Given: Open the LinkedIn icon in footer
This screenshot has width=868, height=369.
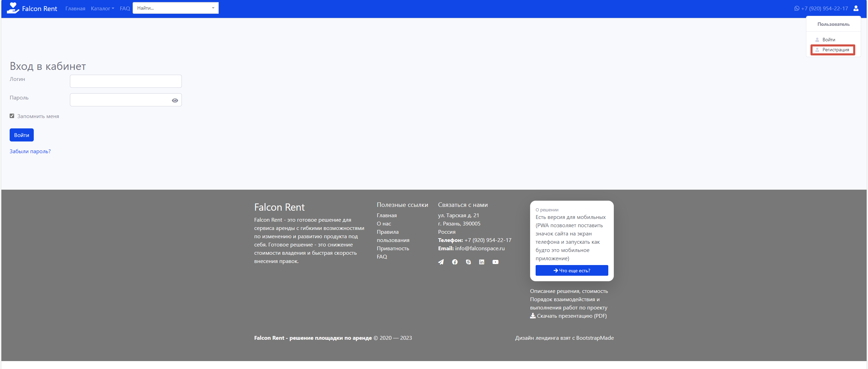Looking at the screenshot, I should (x=482, y=262).
